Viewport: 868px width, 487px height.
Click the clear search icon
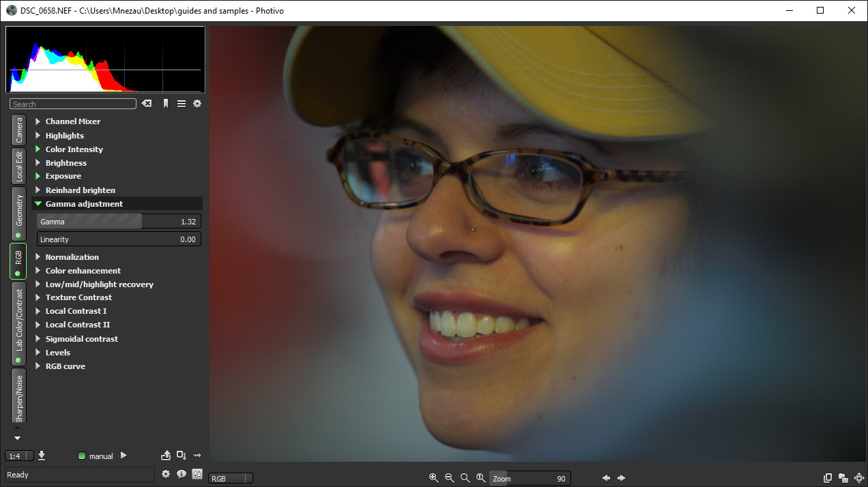[x=146, y=104]
